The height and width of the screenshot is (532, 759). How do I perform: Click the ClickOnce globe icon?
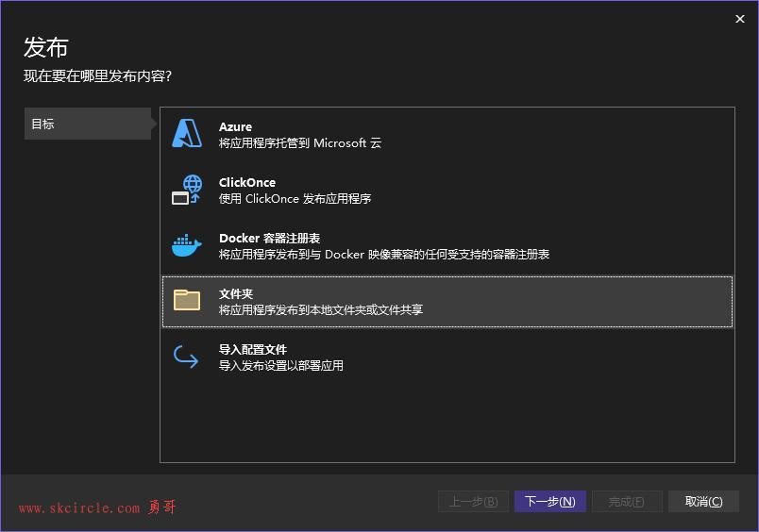[x=187, y=190]
